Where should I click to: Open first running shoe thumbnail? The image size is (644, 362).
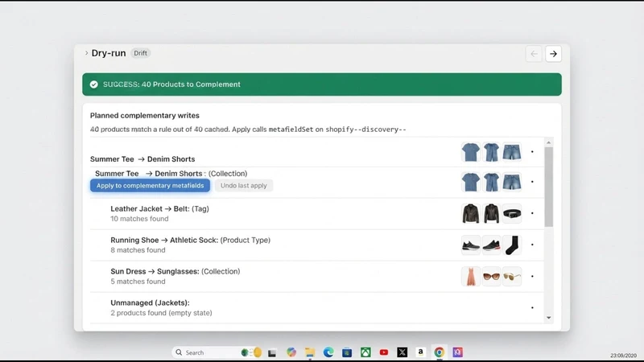tap(471, 245)
